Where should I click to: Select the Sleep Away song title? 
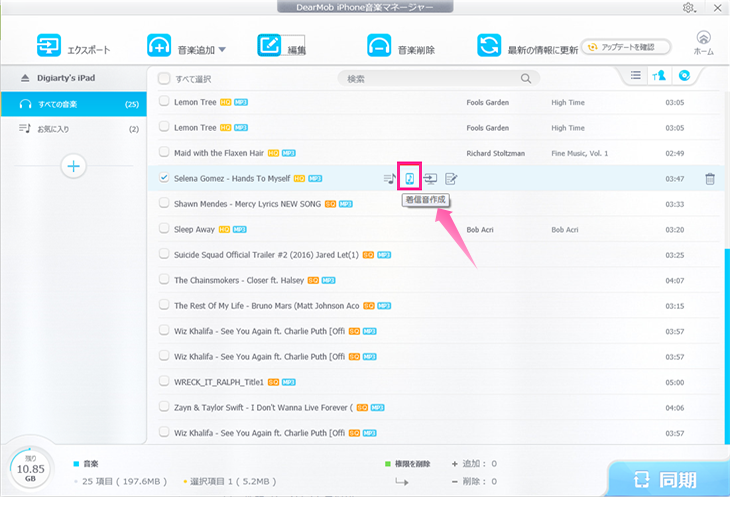194,230
